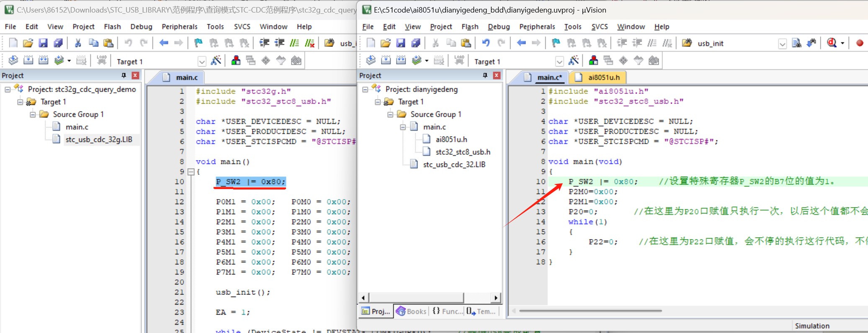Click red breakpoint dot icon in dianyigedeng toolbar

(860, 43)
